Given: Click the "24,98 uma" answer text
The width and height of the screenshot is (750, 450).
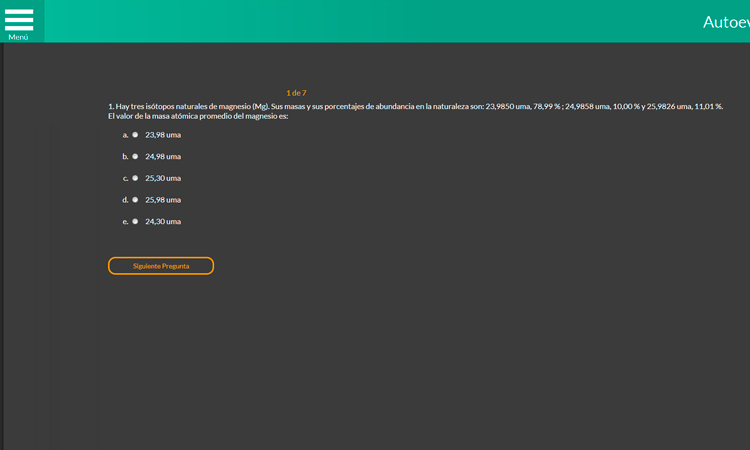Looking at the screenshot, I should pos(163,157).
